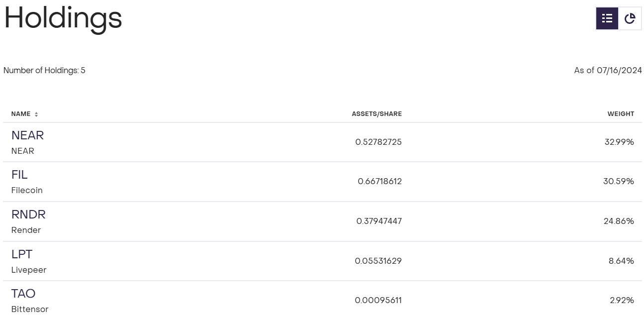Screen dimensions: 644x319
Task: Click the Number of Holdings: 5 text
Action: tap(44, 71)
